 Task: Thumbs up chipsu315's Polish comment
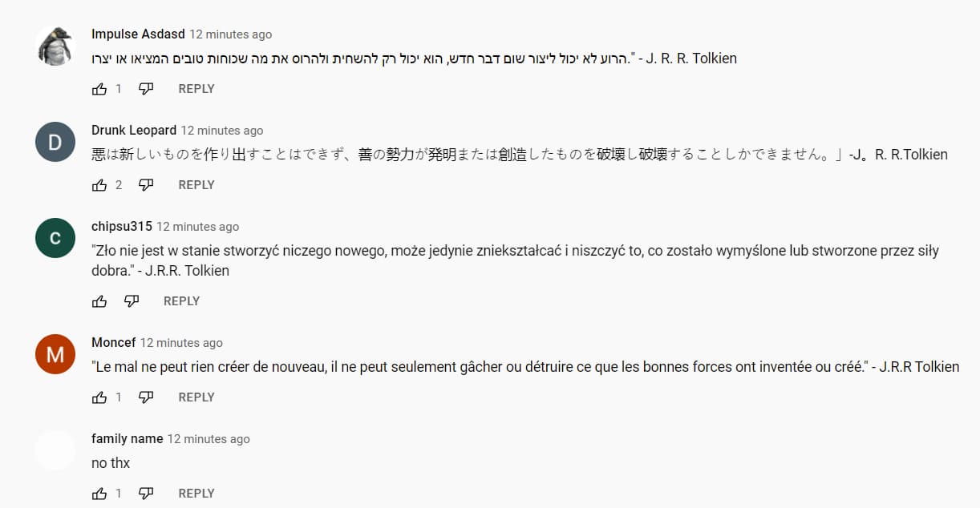99,301
